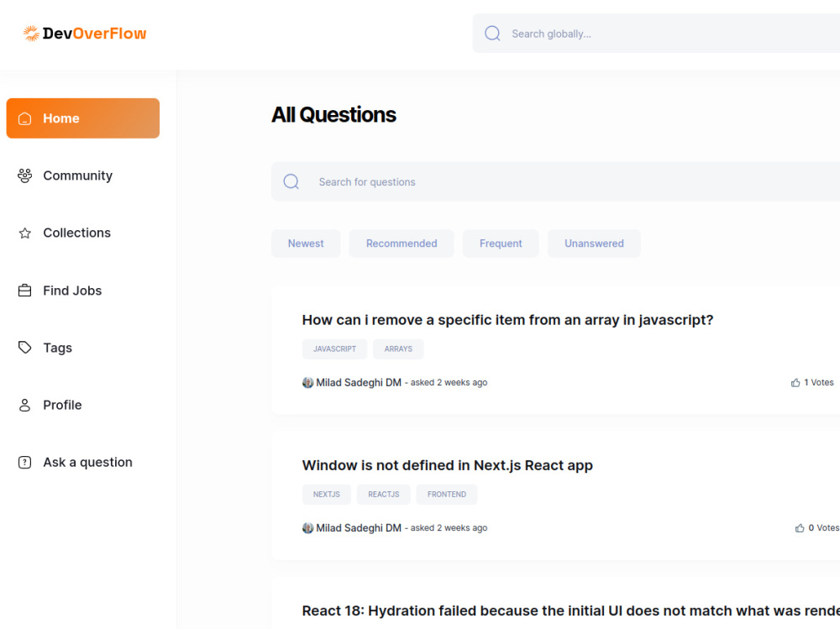The image size is (840, 629).
Task: Open the React 18 Hydration failed question
Action: 571,611
